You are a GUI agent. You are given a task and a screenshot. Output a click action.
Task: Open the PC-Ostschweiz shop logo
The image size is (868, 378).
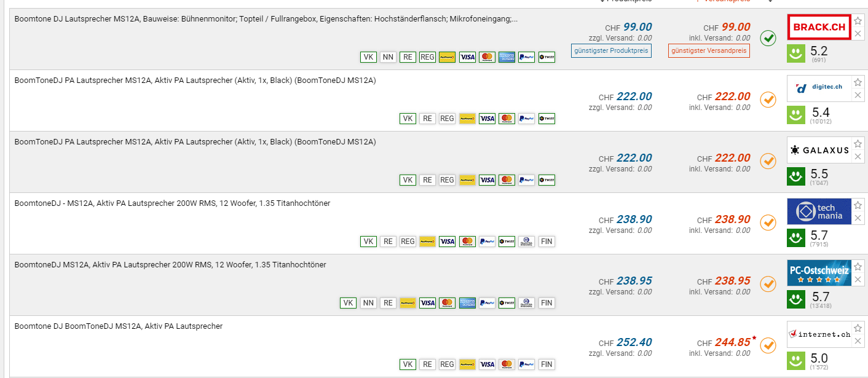click(819, 273)
